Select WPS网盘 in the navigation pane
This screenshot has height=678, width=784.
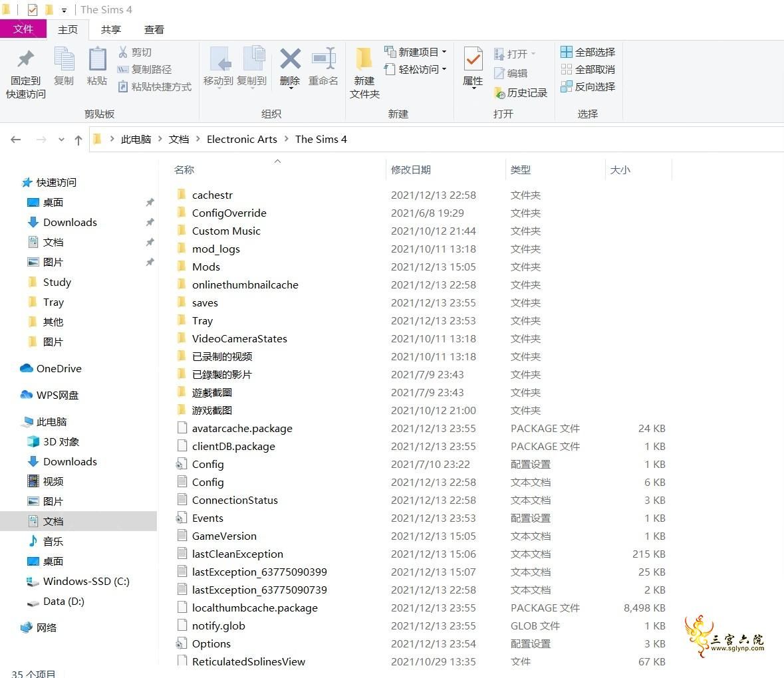(x=49, y=395)
